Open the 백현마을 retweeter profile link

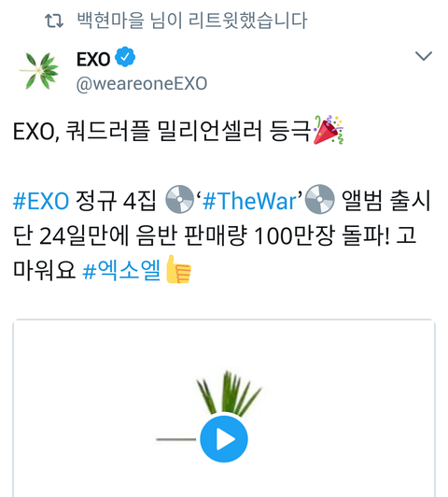(x=111, y=20)
